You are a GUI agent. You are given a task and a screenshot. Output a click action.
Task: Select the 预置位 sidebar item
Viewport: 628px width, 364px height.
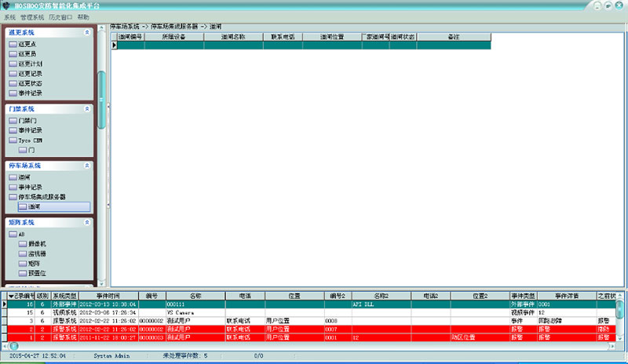(x=36, y=275)
